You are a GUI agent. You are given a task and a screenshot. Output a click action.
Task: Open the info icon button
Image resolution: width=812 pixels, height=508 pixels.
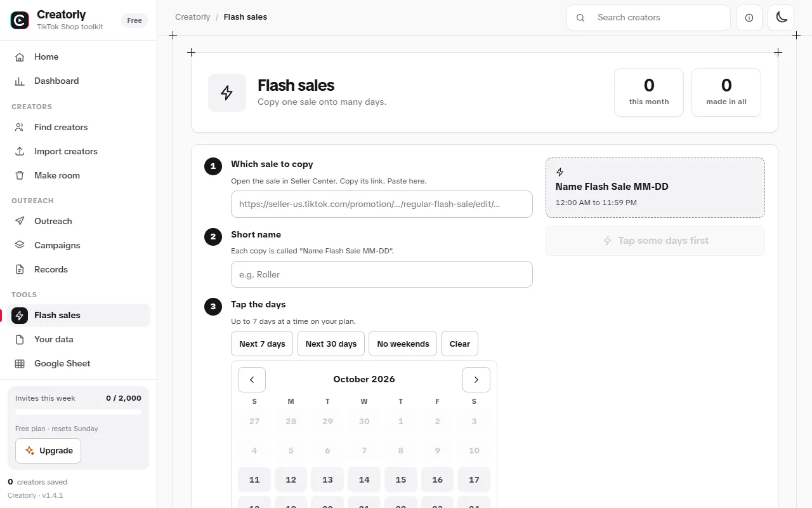[x=749, y=18]
